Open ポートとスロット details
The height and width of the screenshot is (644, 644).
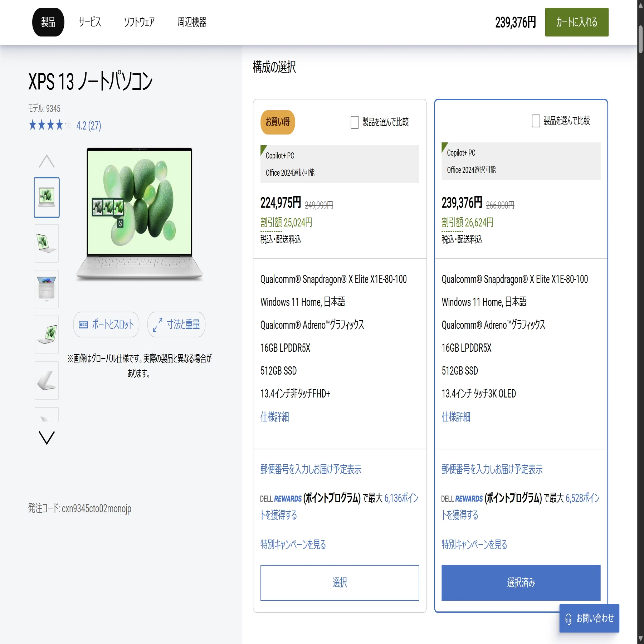106,325
